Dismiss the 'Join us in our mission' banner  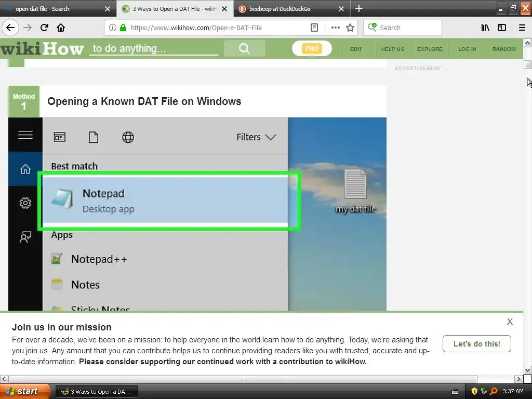click(x=510, y=321)
